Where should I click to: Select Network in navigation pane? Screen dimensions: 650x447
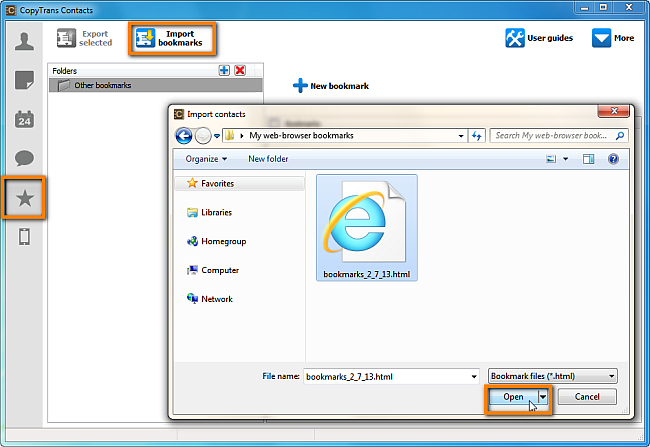pyautogui.click(x=210, y=299)
